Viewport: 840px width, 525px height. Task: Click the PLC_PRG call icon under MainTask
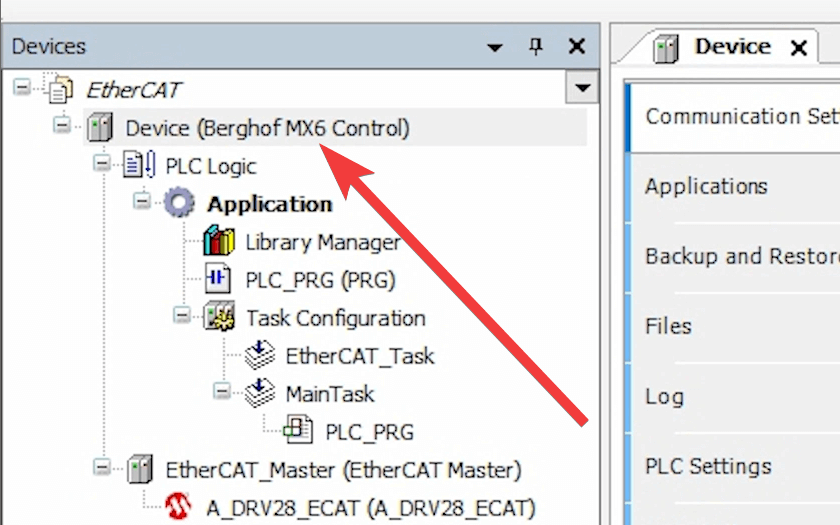298,430
